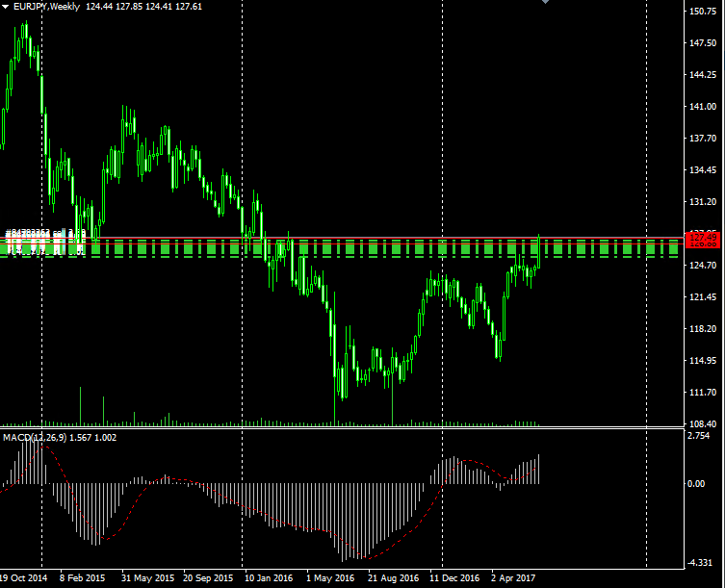Click the 114.95 price axis label
Viewport: 725px width, 588px height.
click(702, 361)
